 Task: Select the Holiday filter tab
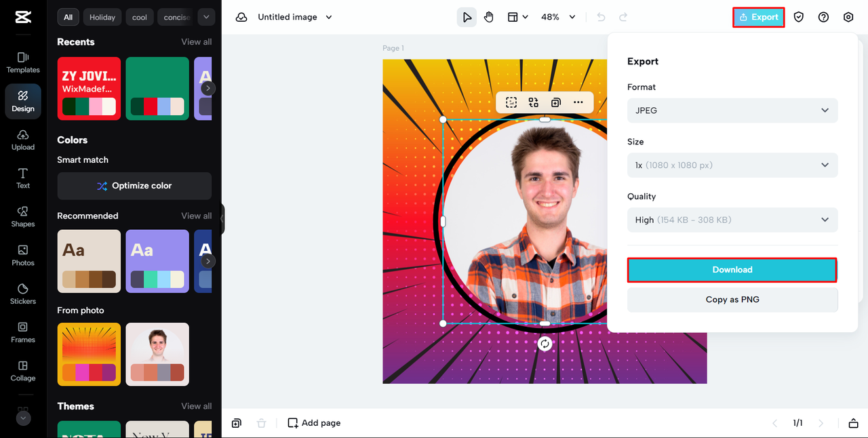click(102, 17)
